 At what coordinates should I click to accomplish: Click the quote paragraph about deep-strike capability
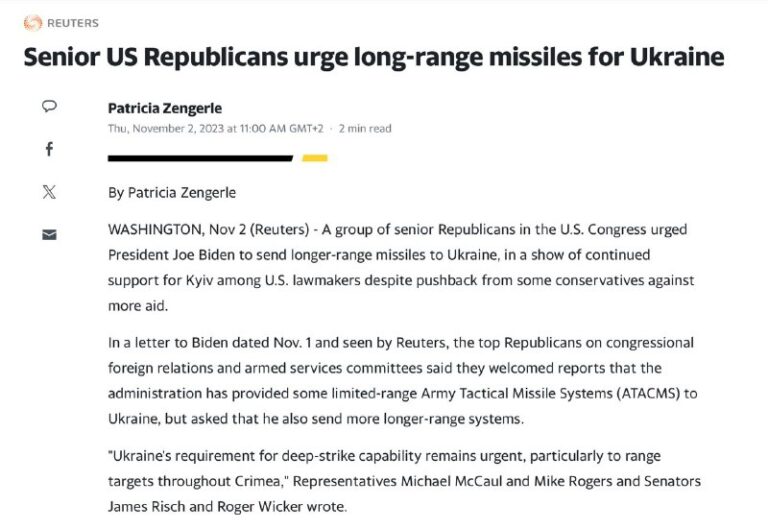pyautogui.click(x=404, y=481)
